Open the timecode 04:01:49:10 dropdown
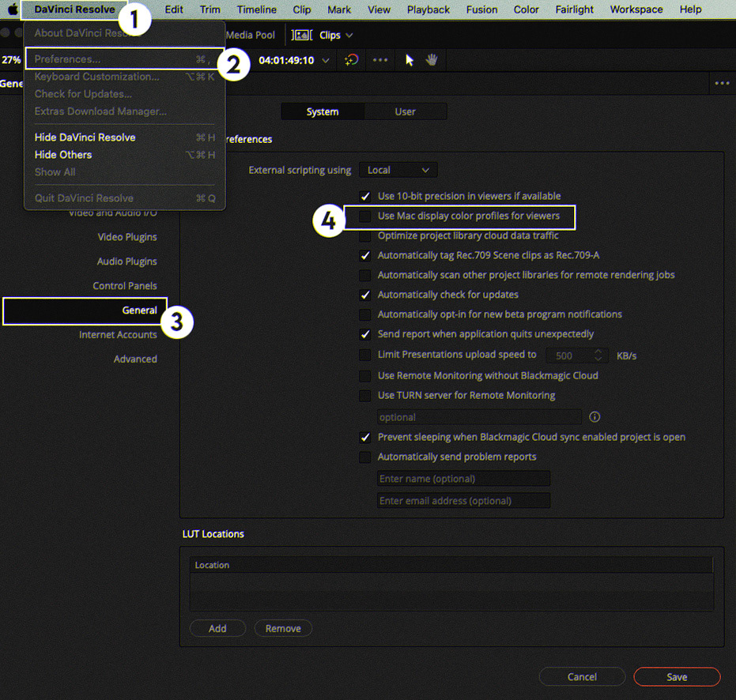This screenshot has height=700, width=736. pos(325,61)
